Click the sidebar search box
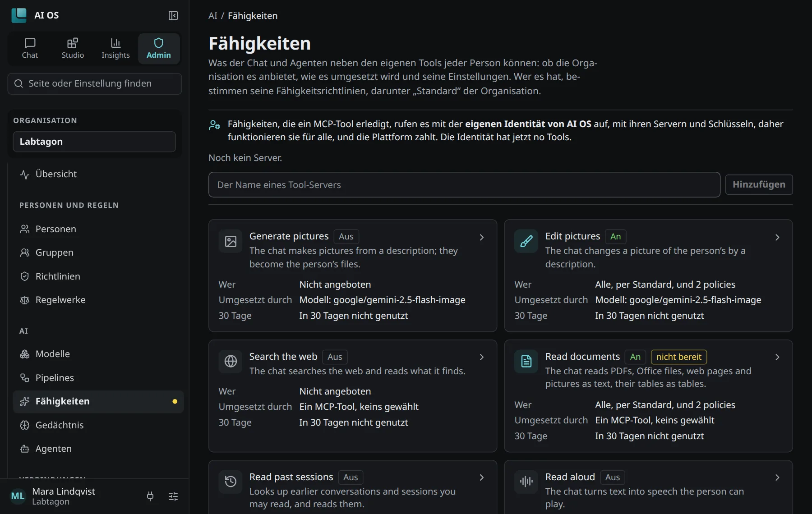812x514 pixels. (95, 84)
